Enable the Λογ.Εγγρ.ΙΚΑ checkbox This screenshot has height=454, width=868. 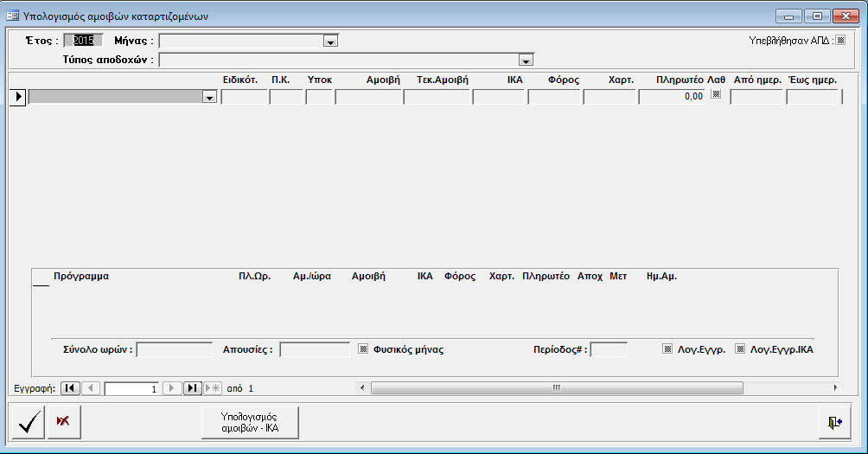[x=740, y=349]
